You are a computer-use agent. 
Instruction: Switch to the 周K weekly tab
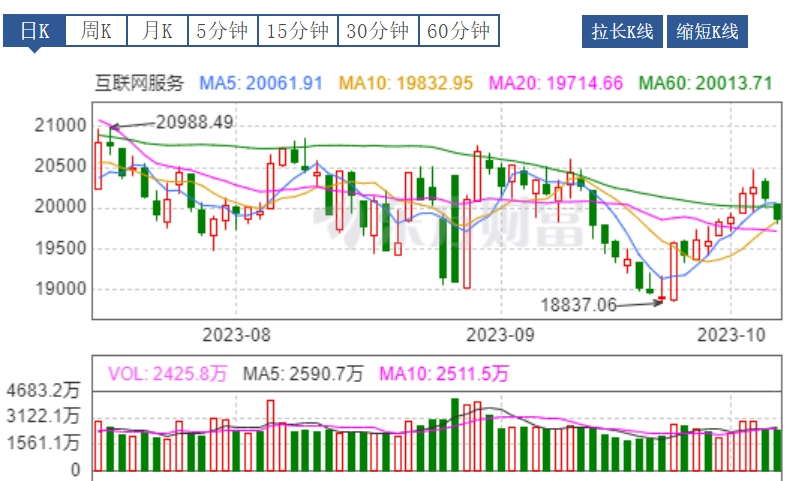97,31
